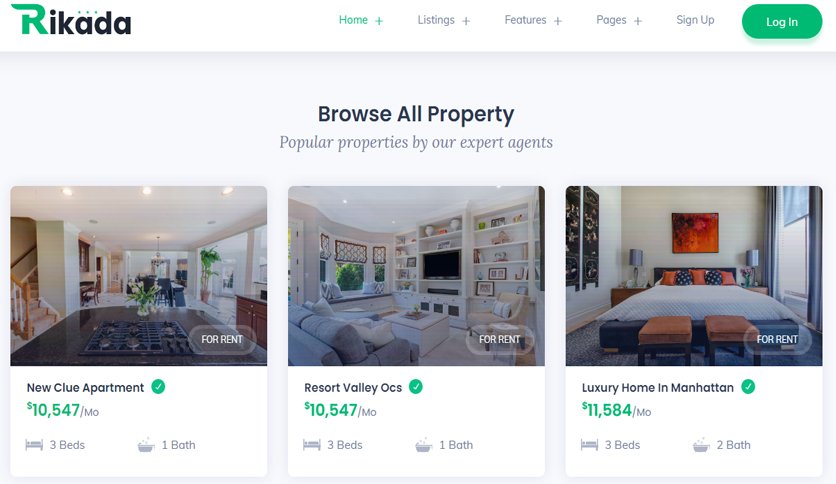Screen dimensions: 836x484
Task: Click the bathtub icon beside 2 Bath
Action: (x=701, y=445)
